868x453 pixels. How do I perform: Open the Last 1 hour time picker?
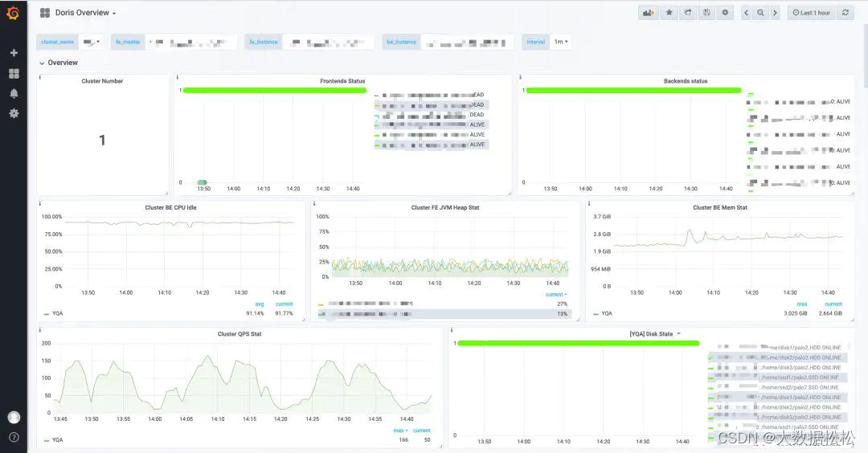tap(811, 13)
